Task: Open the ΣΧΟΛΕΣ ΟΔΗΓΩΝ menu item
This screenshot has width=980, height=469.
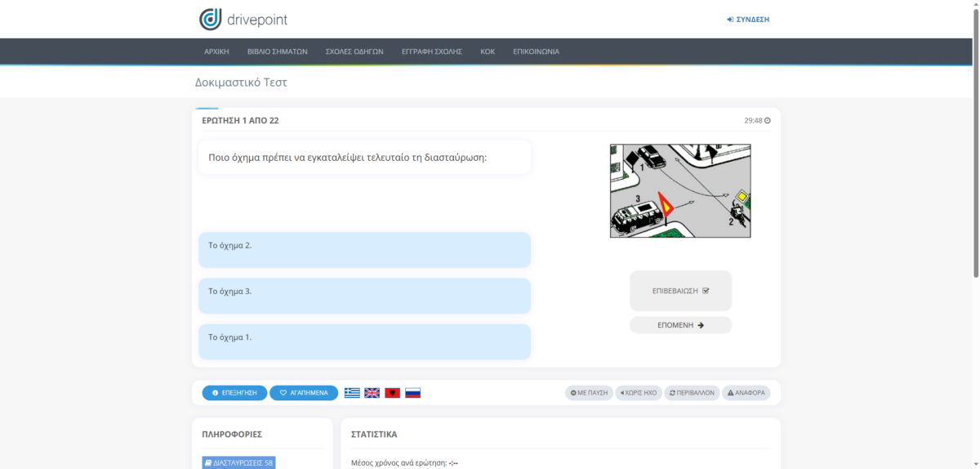Action: [354, 51]
